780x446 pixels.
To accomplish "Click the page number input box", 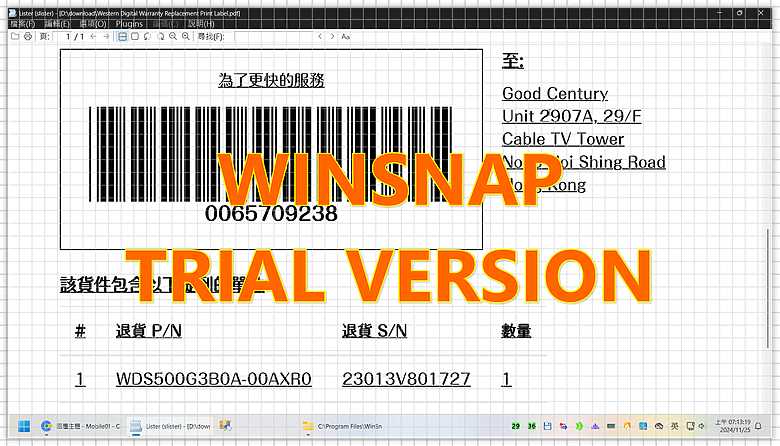I will [63, 36].
